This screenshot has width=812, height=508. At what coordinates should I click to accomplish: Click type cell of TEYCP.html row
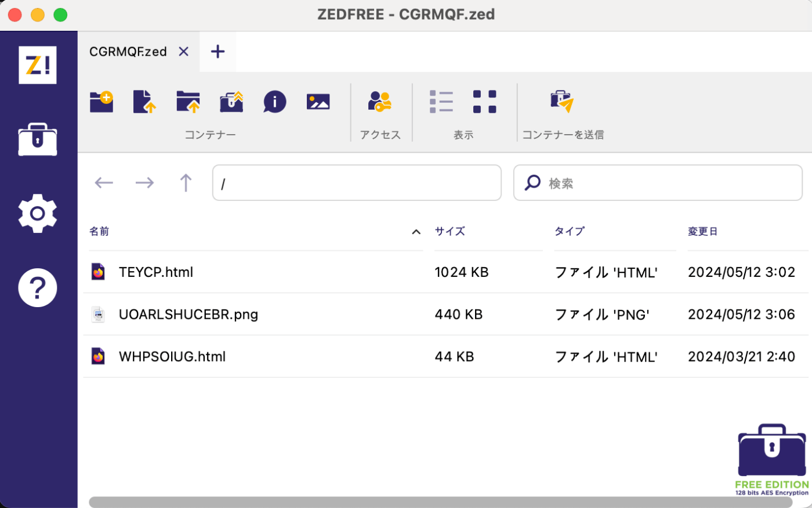tap(606, 272)
